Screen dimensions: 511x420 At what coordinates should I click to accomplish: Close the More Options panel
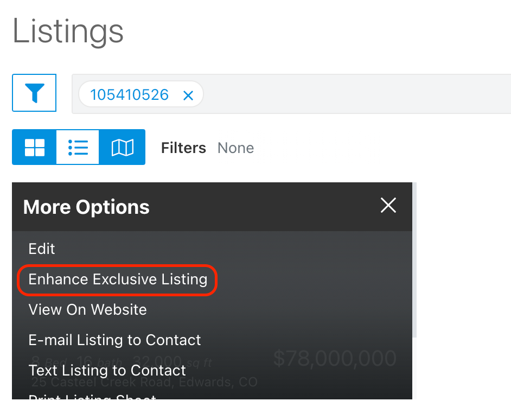coord(388,206)
